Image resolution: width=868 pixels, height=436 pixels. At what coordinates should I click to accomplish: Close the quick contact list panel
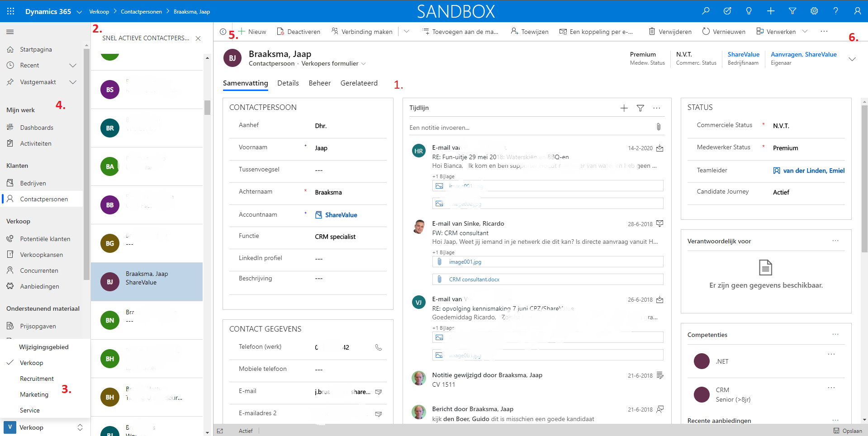coord(198,38)
